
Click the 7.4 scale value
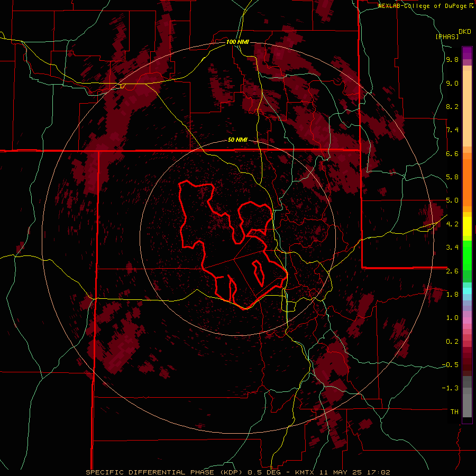click(x=452, y=130)
